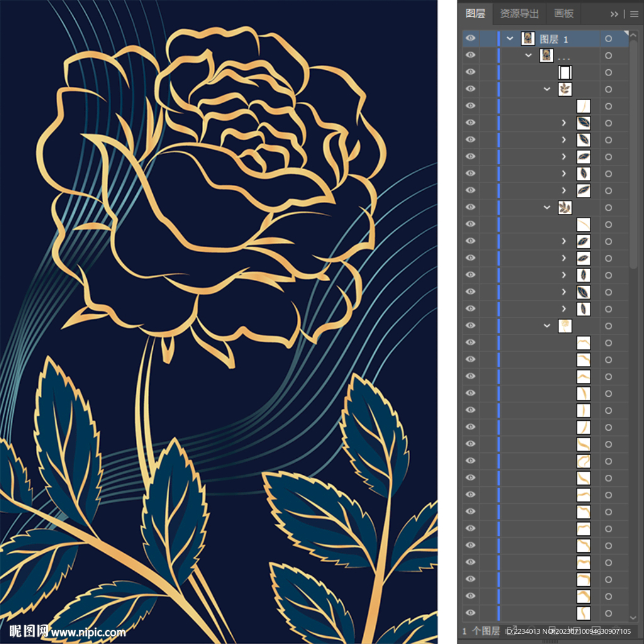Collapse the 图层 1 layer chevron
This screenshot has height=644, width=644.
509,38
